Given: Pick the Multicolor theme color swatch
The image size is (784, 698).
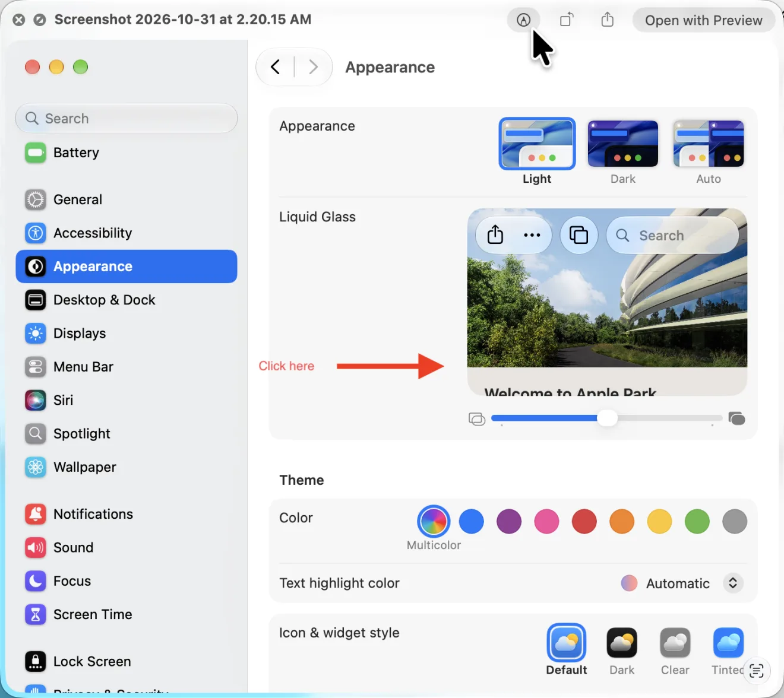Looking at the screenshot, I should point(434,522).
